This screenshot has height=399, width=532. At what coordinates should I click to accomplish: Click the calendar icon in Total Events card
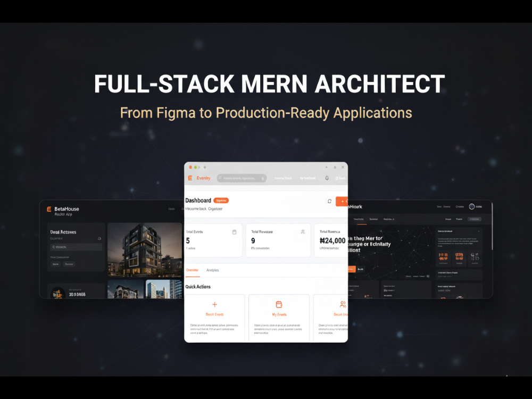tap(234, 232)
